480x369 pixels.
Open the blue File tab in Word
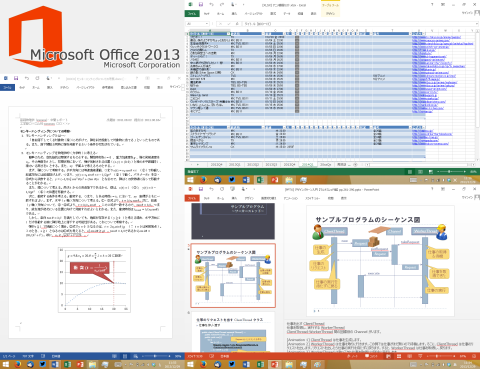(7, 87)
